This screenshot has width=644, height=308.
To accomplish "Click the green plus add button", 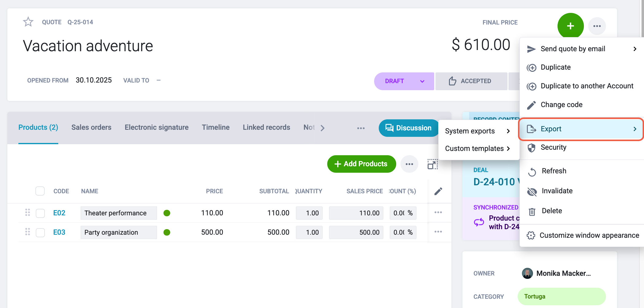I will click(570, 26).
